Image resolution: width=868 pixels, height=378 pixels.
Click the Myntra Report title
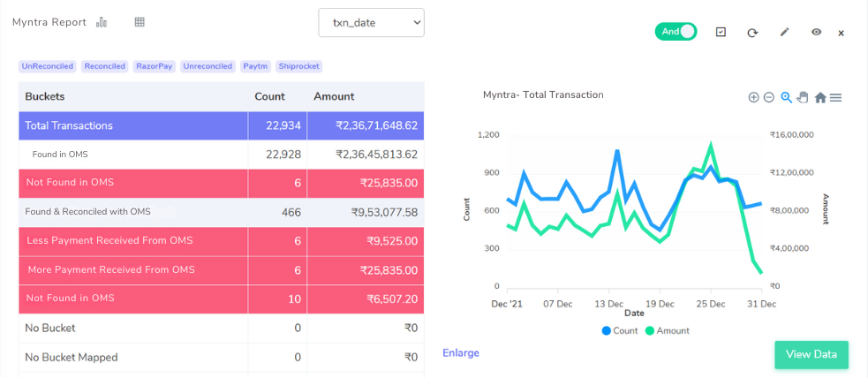pyautogui.click(x=49, y=22)
